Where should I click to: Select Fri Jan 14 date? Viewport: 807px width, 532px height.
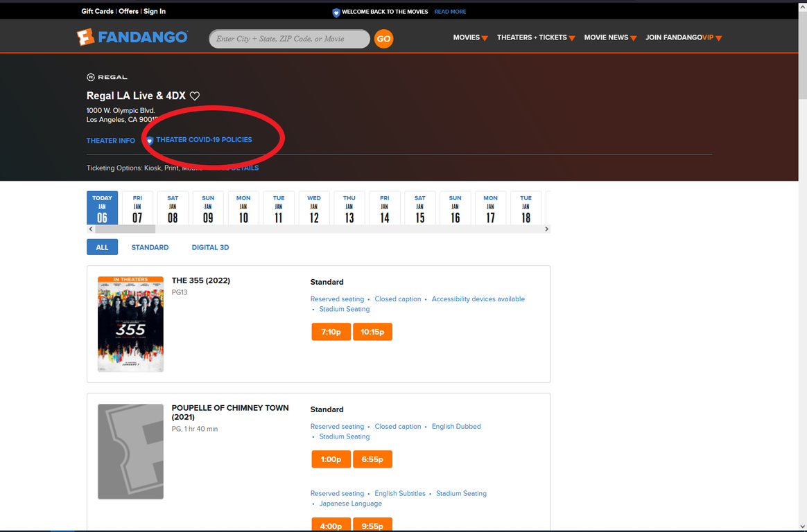point(385,208)
